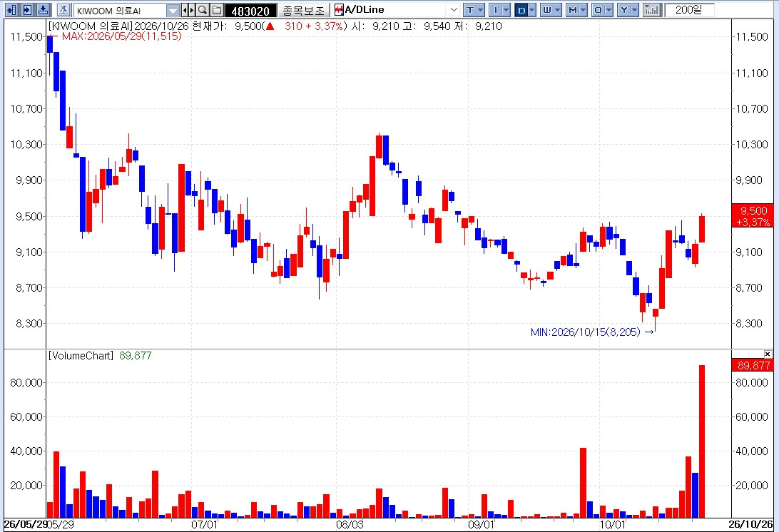Open the A/DLine indicator dropdown arrow
This screenshot has height=532, width=779.
click(454, 9)
